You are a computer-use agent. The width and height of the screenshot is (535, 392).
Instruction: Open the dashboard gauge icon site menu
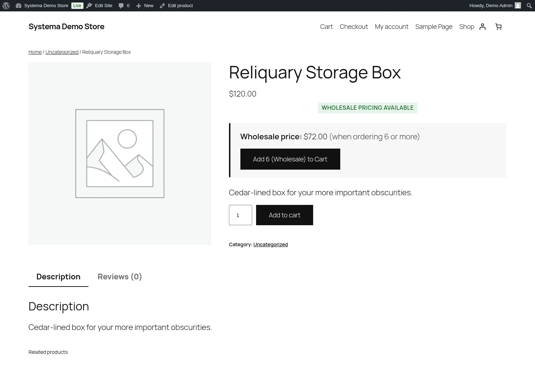19,6
